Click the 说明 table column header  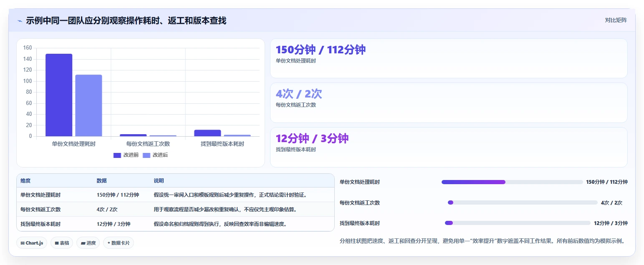click(x=159, y=181)
